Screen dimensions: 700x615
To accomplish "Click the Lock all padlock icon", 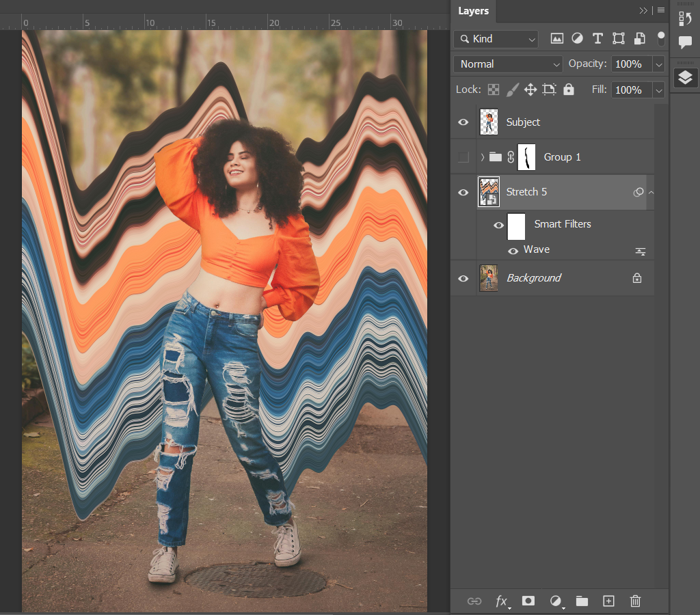I will pyautogui.click(x=569, y=90).
